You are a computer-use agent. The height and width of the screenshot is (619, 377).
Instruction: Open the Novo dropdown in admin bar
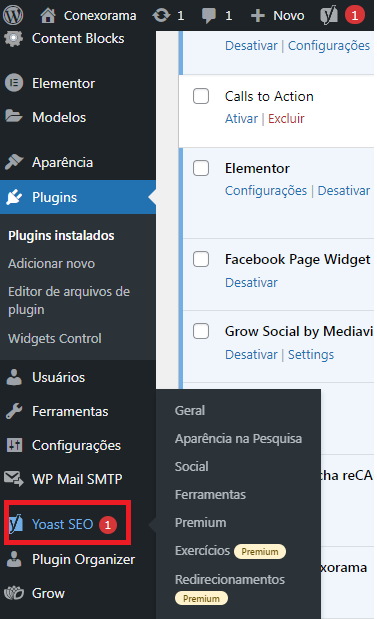[x=278, y=15]
